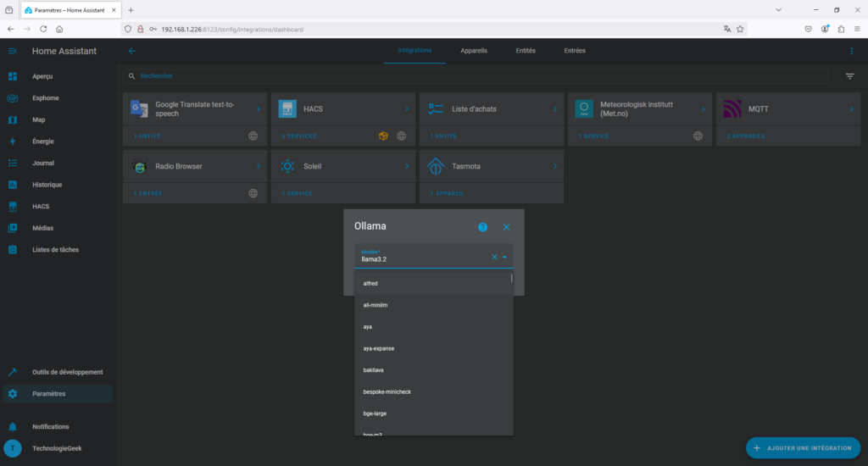This screenshot has width=868, height=466.
Task: Open Ollama dialog help icon
Action: pyautogui.click(x=482, y=227)
